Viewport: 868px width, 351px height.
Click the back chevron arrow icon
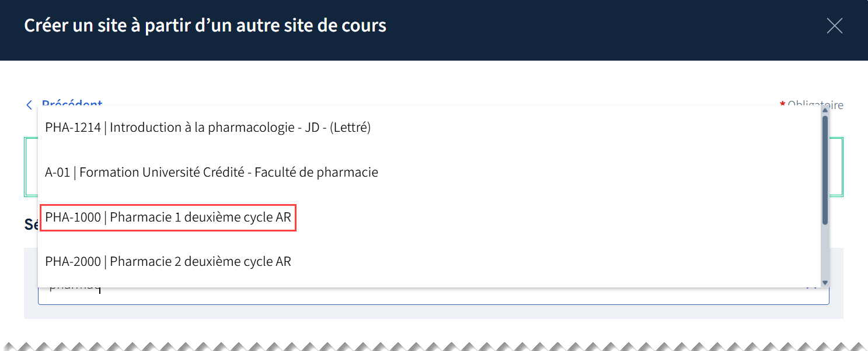29,105
